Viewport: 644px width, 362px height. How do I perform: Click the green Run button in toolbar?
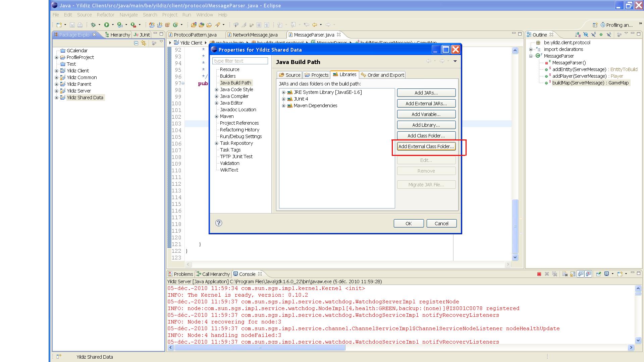point(107,25)
